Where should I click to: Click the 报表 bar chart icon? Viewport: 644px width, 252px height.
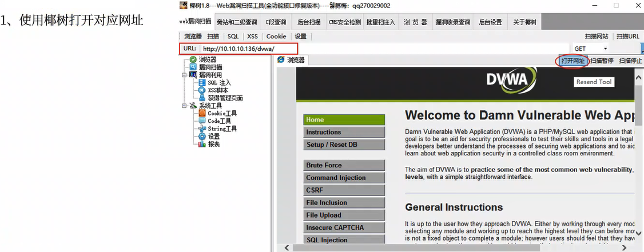(202, 144)
